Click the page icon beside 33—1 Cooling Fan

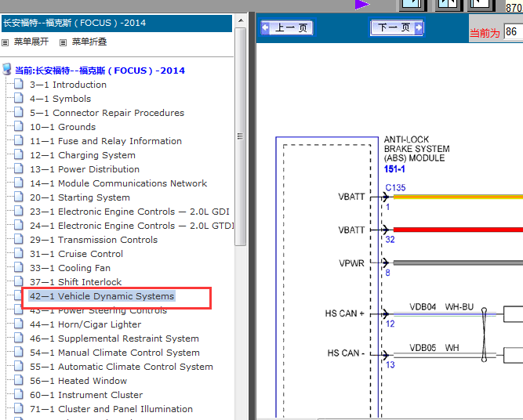[19, 267]
